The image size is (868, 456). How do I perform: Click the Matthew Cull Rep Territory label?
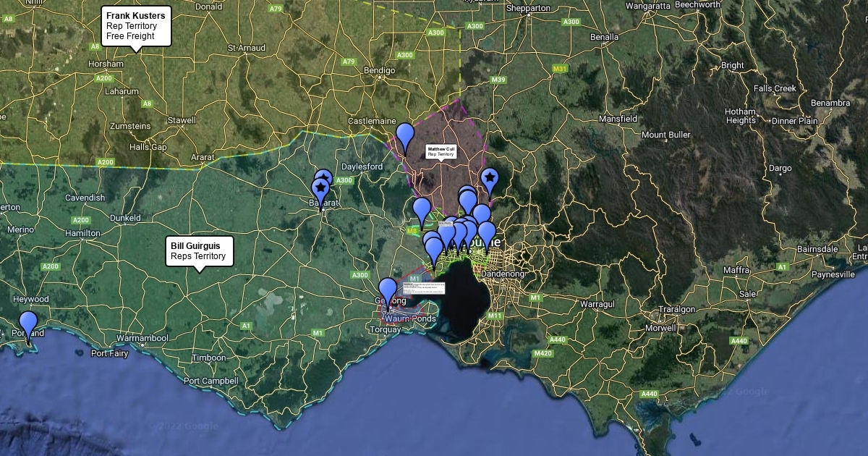tap(441, 151)
